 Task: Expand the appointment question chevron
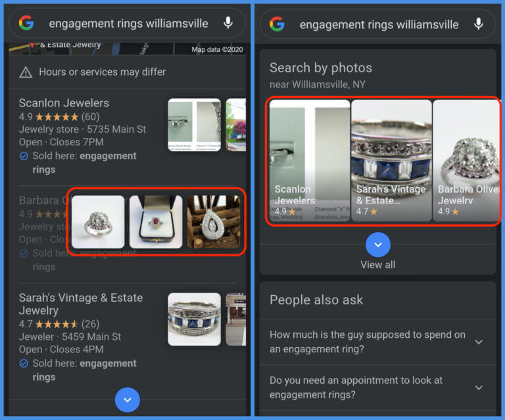click(x=479, y=388)
